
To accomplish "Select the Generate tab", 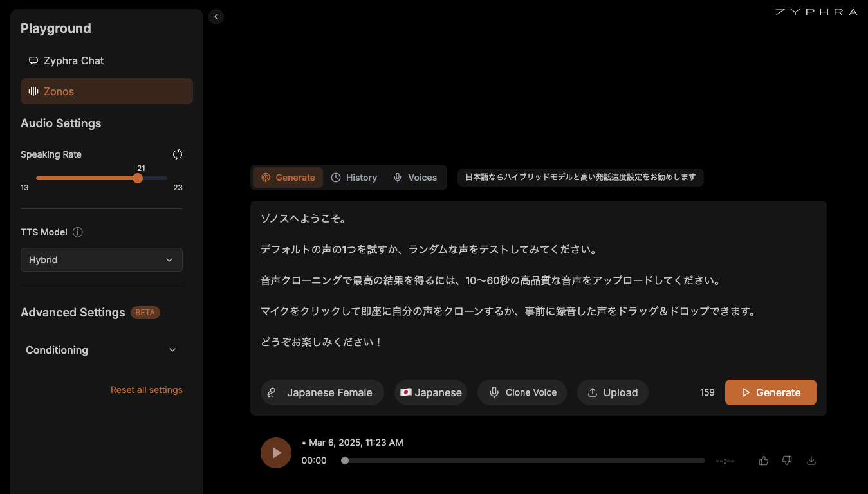I will tap(288, 178).
